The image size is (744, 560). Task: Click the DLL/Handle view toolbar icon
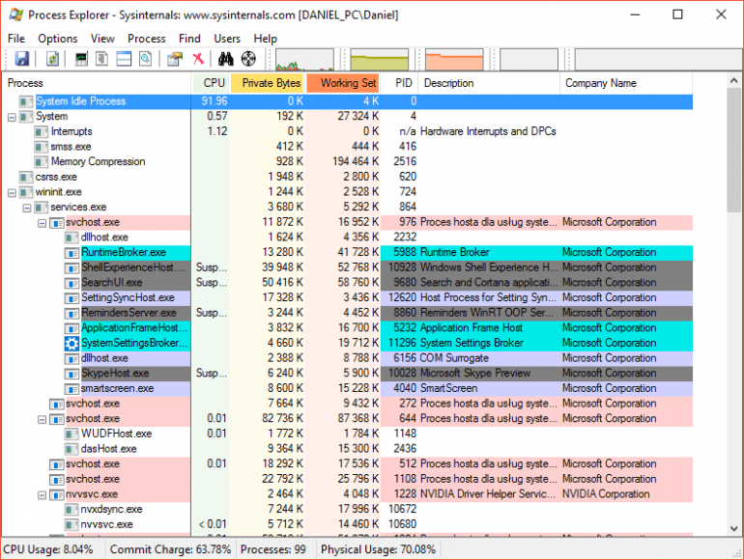point(145,59)
